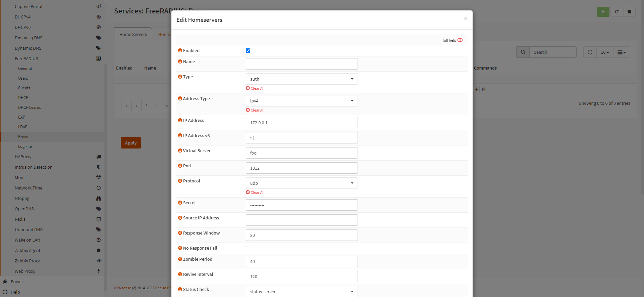
Task: Open the Clients item under FreeRADIUS
Action: 24,88
